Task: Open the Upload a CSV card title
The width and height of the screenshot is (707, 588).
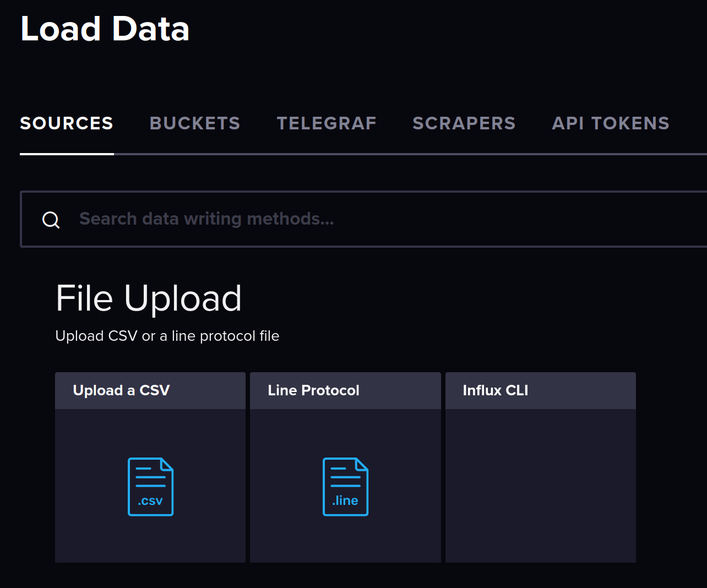Action: pyautogui.click(x=121, y=390)
